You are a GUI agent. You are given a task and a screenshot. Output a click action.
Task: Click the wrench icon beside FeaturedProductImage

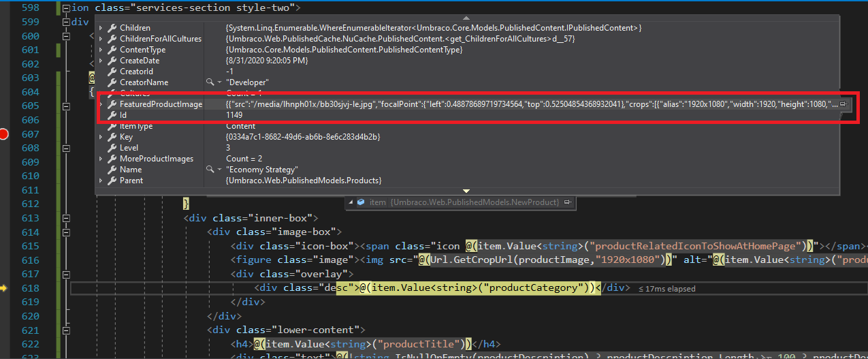[x=112, y=104]
